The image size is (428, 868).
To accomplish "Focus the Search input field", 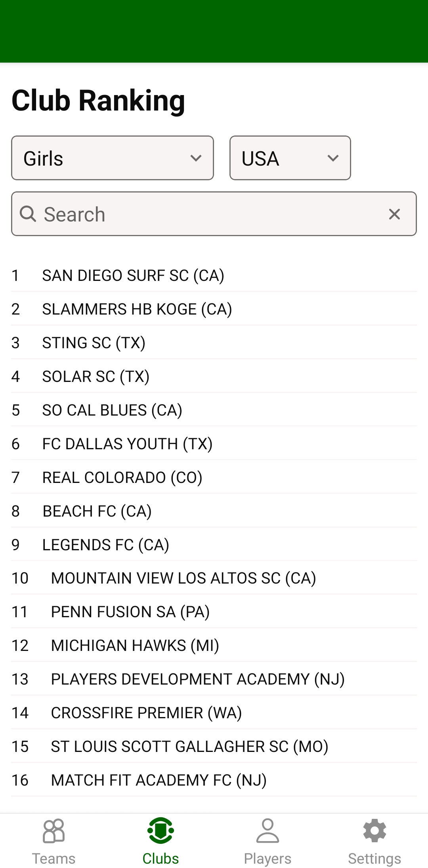I will pyautogui.click(x=210, y=214).
